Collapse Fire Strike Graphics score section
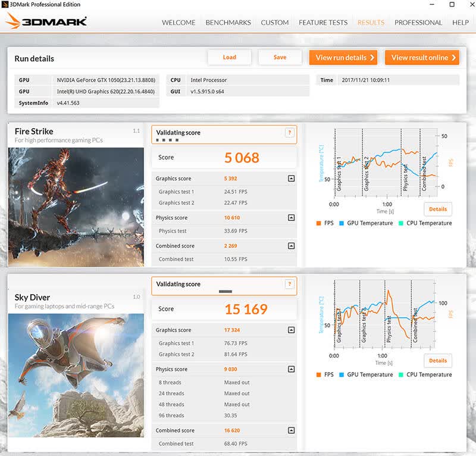Screen dimensions: 476x456 pos(291,179)
